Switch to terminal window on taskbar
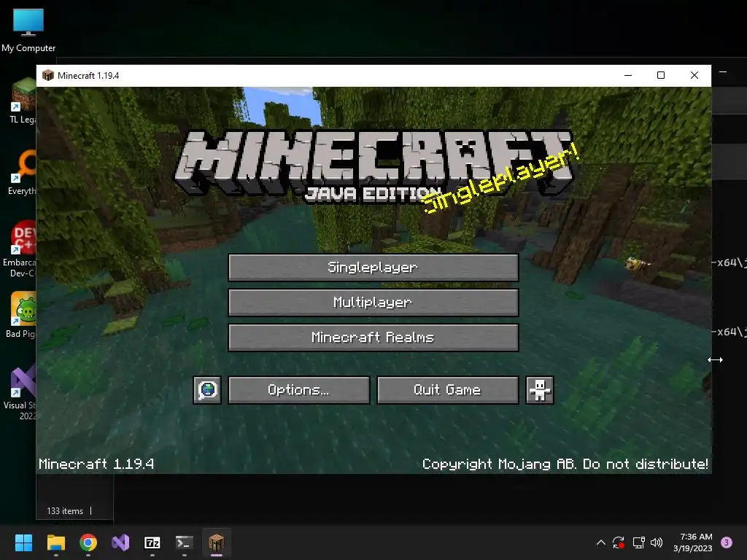Viewport: 747px width, 560px height. point(185,542)
